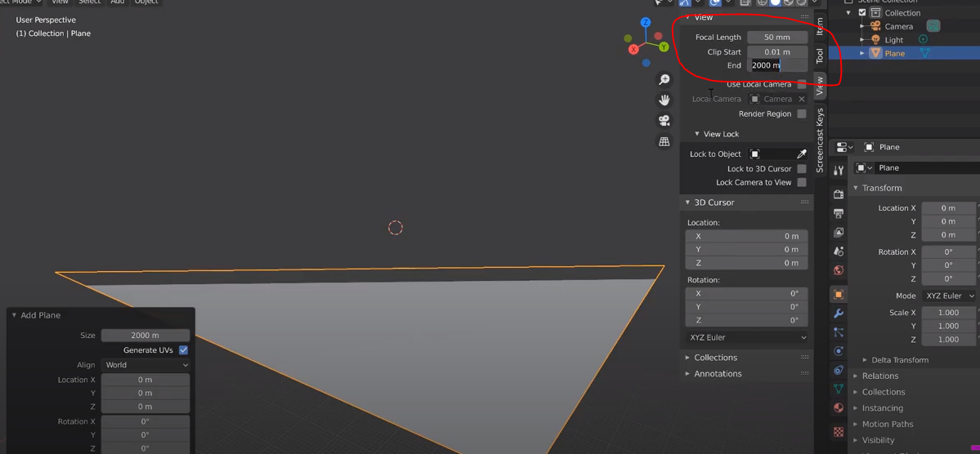
Task: Enable Render Region checkbox
Action: coord(802,113)
